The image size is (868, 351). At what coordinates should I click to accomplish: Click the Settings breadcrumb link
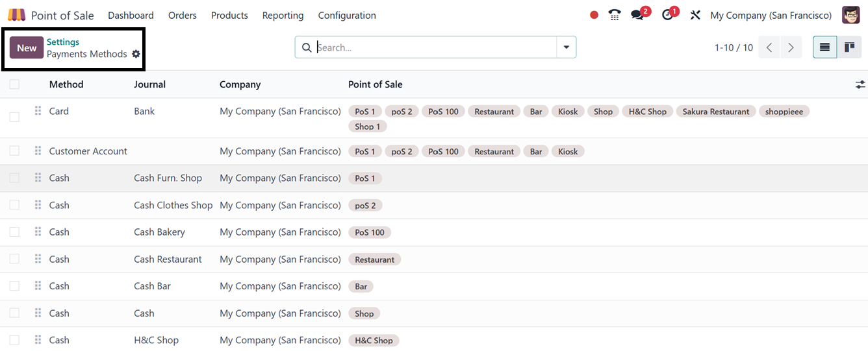pyautogui.click(x=63, y=42)
